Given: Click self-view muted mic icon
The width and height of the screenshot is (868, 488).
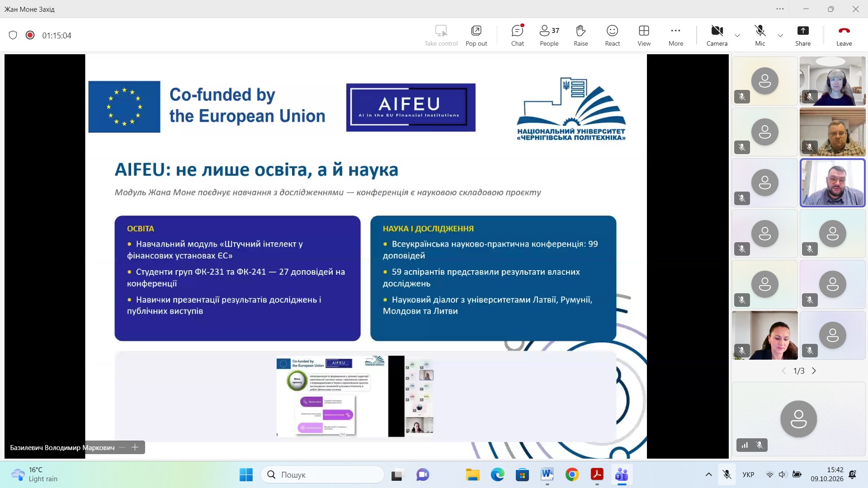Looking at the screenshot, I should click(759, 445).
